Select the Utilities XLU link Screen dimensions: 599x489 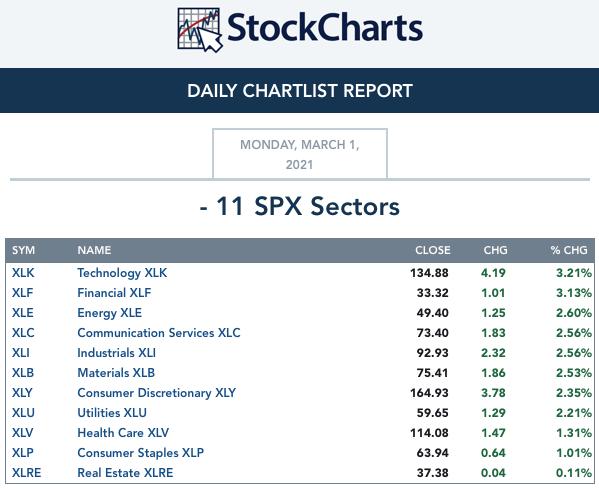point(112,413)
